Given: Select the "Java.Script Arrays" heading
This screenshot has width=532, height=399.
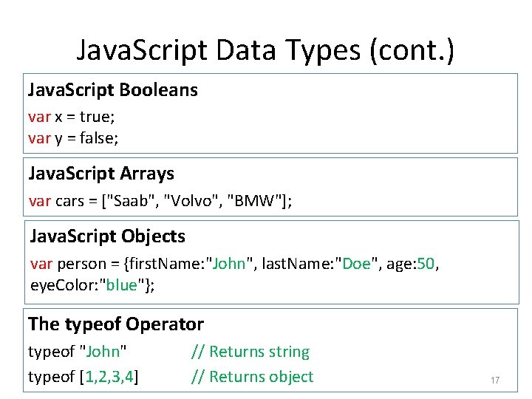Looking at the screenshot, I should 101,174.
